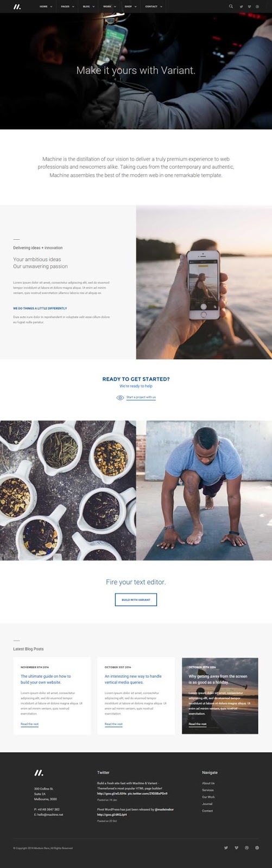Read the rest of the October 31st post
Image resolution: width=272 pixels, height=868 pixels.
(x=113, y=724)
